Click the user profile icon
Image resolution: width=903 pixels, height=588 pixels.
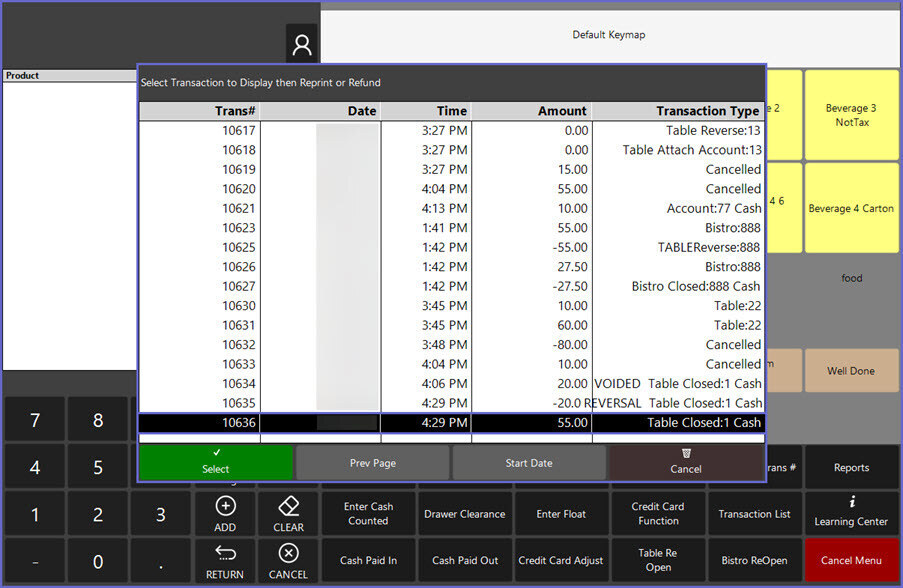(x=301, y=45)
